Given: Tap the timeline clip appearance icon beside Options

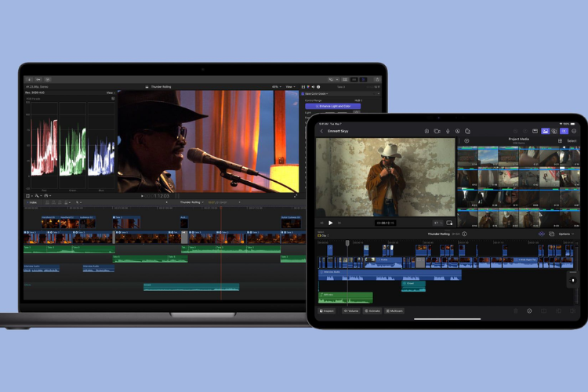Looking at the screenshot, I should coord(551,234).
